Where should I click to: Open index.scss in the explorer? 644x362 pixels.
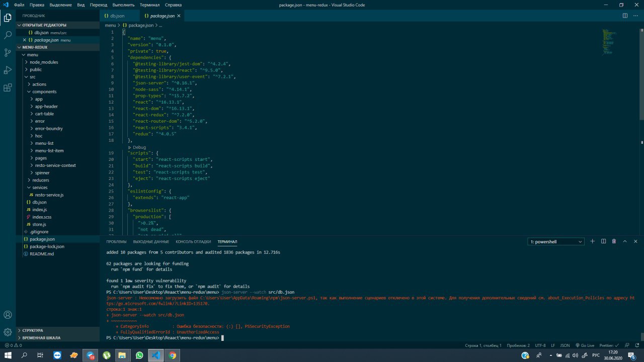click(x=58, y=217)
